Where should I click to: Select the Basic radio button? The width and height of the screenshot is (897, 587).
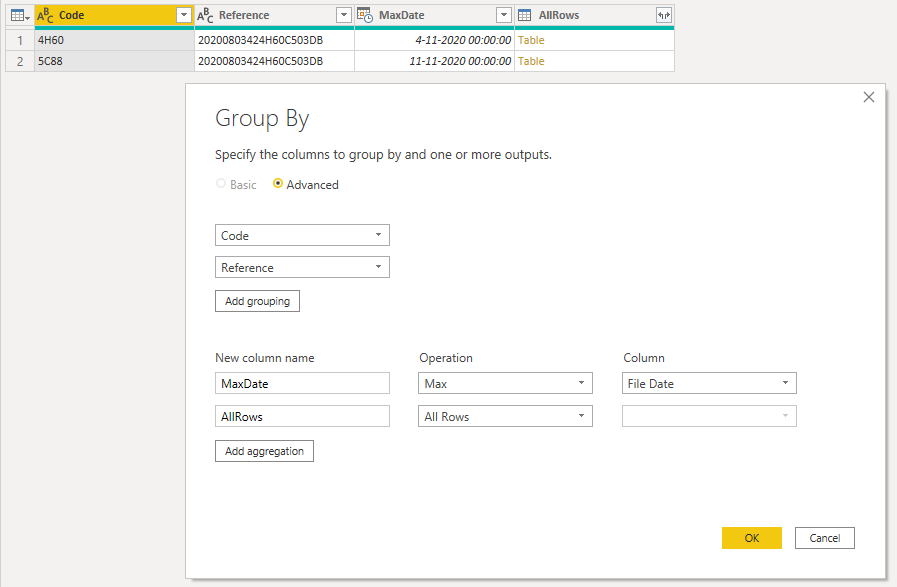pyautogui.click(x=221, y=184)
